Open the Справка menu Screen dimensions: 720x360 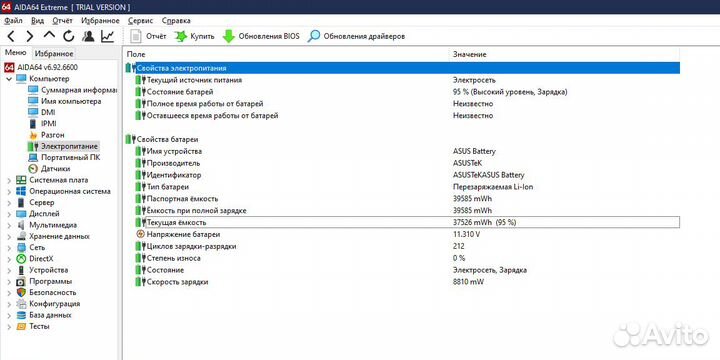point(176,21)
